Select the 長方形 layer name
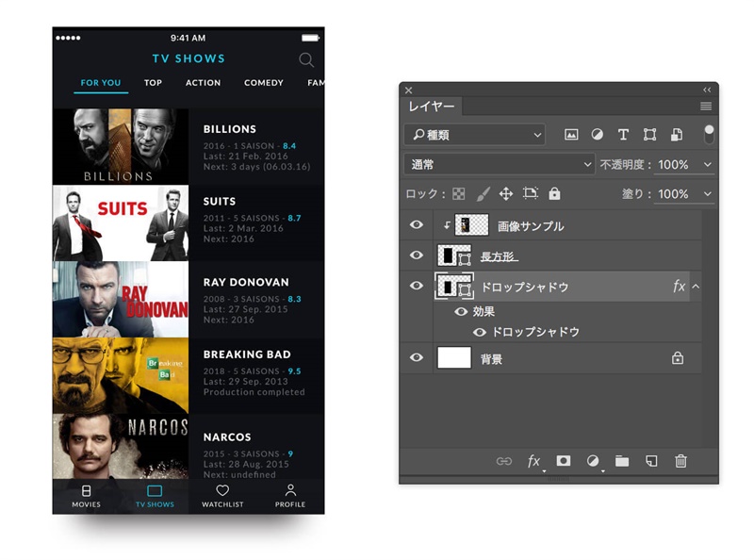The image size is (754, 560). tap(499, 256)
